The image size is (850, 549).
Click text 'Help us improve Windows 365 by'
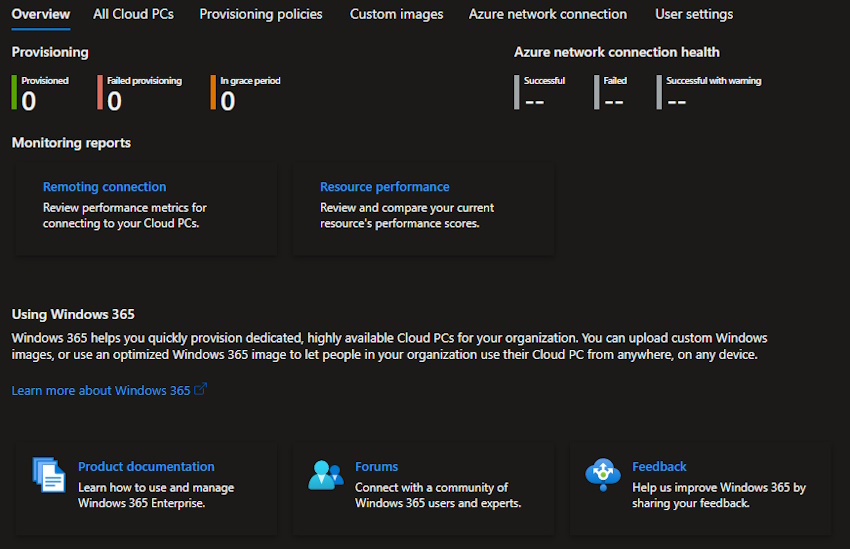(719, 488)
